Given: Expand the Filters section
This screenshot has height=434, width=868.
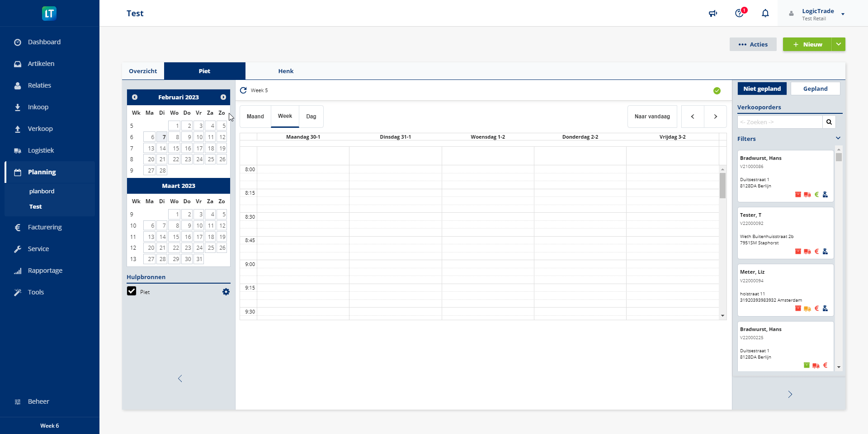Looking at the screenshot, I should (838, 139).
